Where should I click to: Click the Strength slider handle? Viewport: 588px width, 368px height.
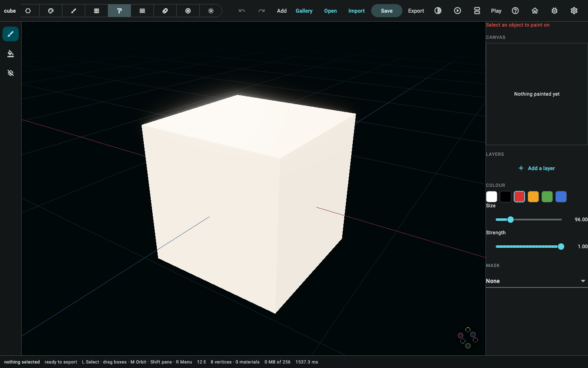click(561, 247)
